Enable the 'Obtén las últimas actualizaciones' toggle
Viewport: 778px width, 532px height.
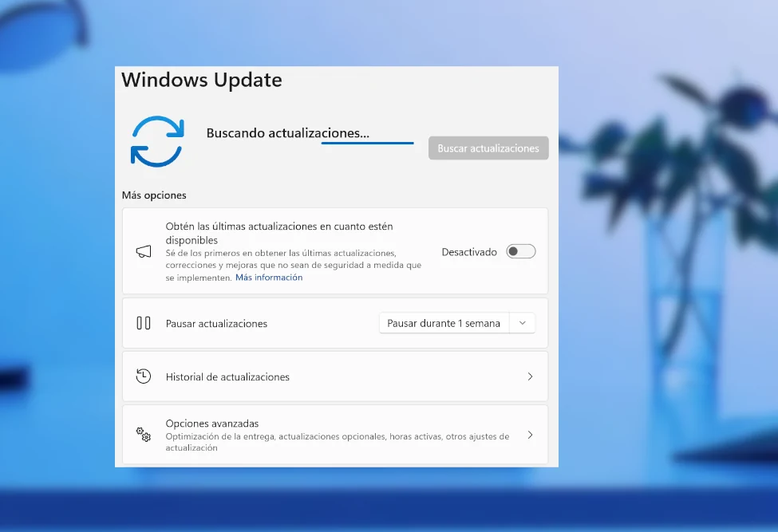pos(520,251)
